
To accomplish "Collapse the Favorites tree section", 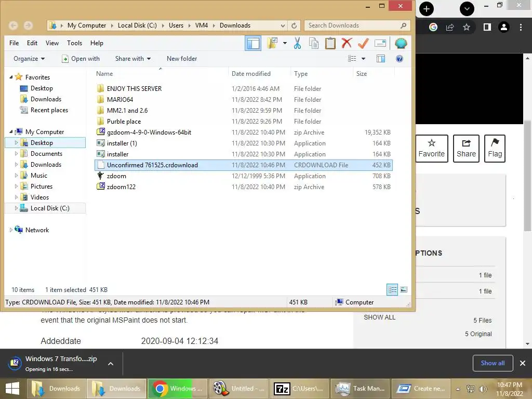I will [x=11, y=77].
